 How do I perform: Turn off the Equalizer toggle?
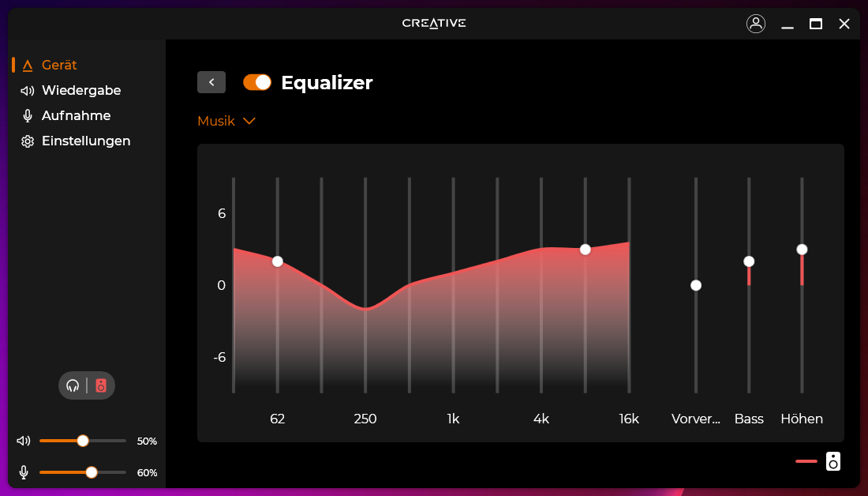[x=257, y=82]
